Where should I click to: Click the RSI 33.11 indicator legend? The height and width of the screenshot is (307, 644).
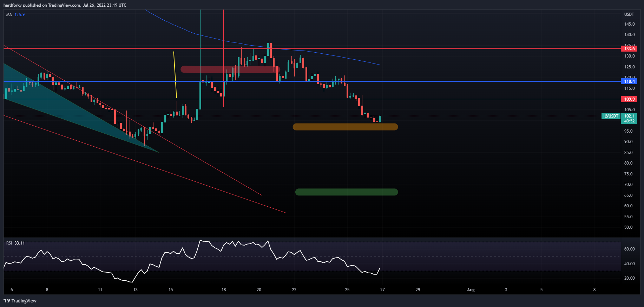coord(15,243)
